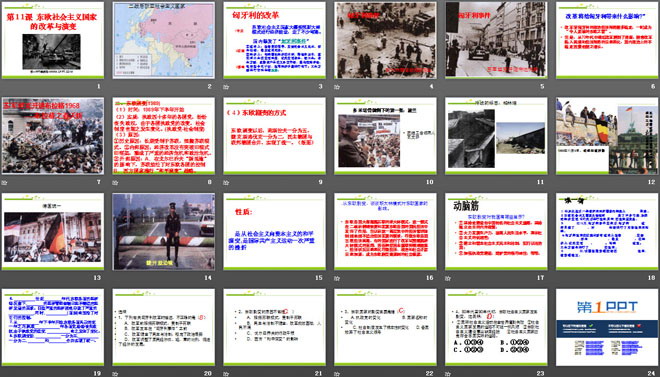The width and height of the screenshot is (660, 377).
Task: Click the slide number 18 label
Action: pos(652,278)
